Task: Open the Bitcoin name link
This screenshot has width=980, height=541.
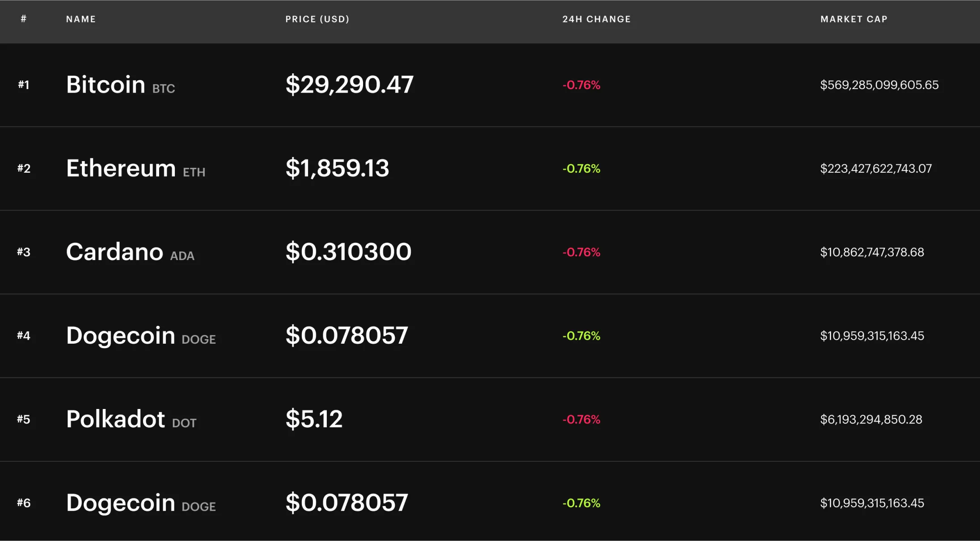Action: pyautogui.click(x=106, y=85)
